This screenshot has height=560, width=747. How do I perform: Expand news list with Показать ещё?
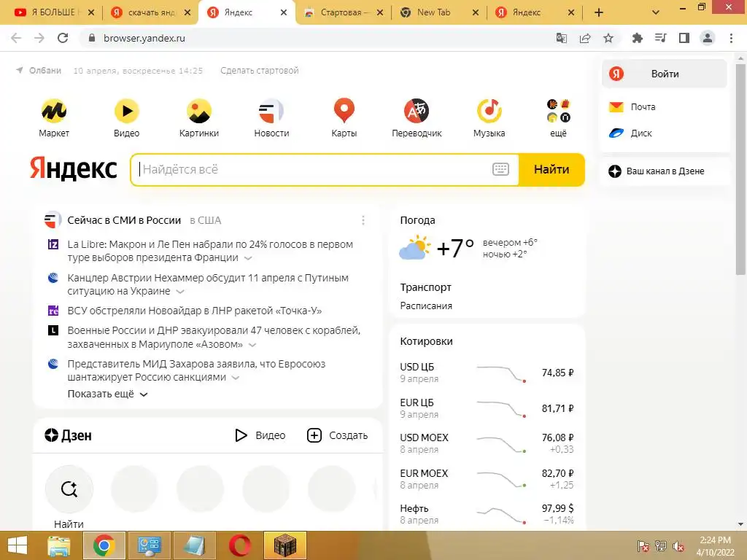108,394
